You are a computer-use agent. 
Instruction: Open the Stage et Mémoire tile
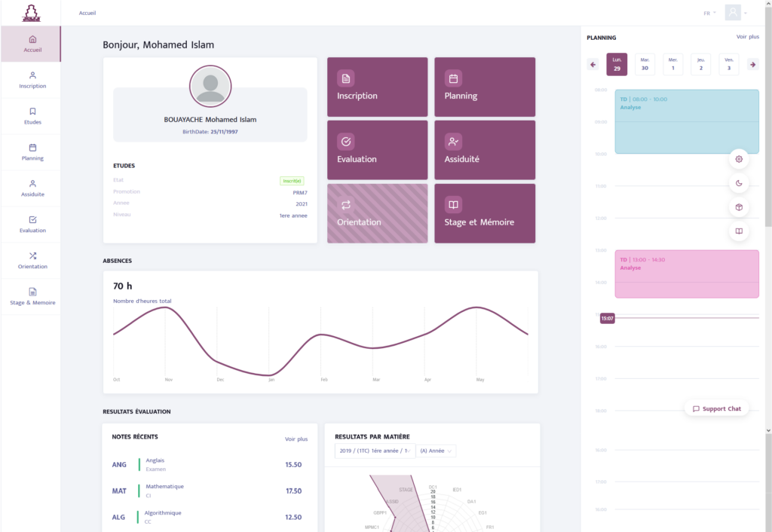[485, 213]
